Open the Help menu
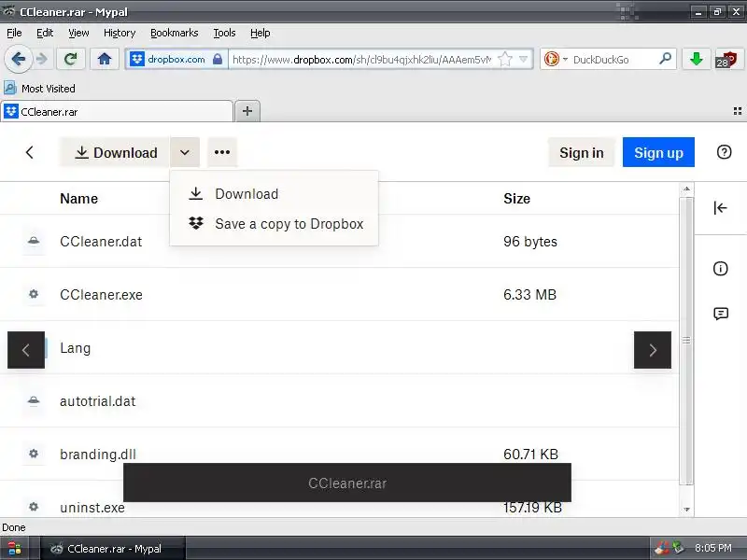747x560 pixels. [x=261, y=33]
